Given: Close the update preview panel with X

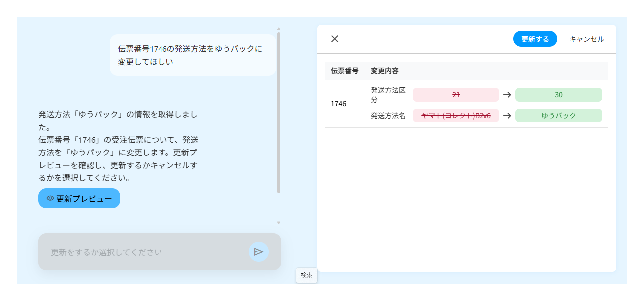Looking at the screenshot, I should click(x=335, y=39).
